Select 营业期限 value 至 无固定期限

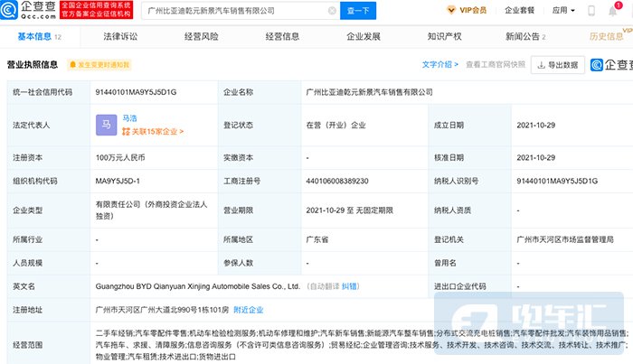point(350,210)
